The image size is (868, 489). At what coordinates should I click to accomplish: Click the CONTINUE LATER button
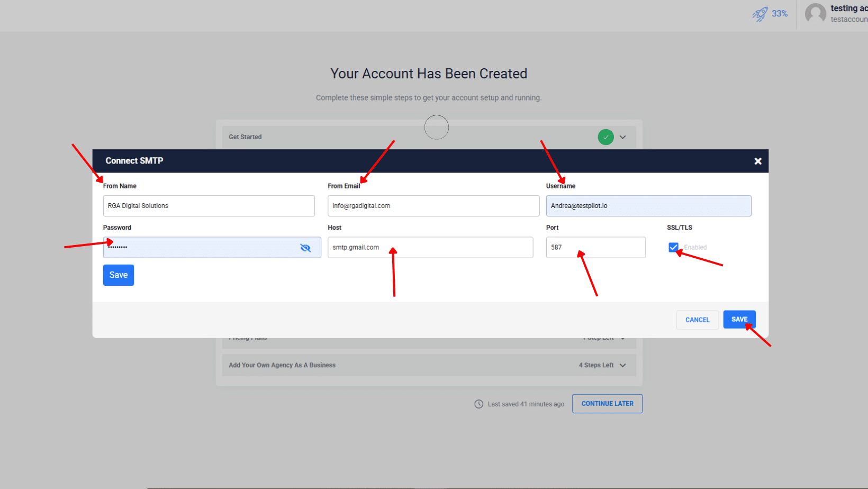(x=607, y=404)
